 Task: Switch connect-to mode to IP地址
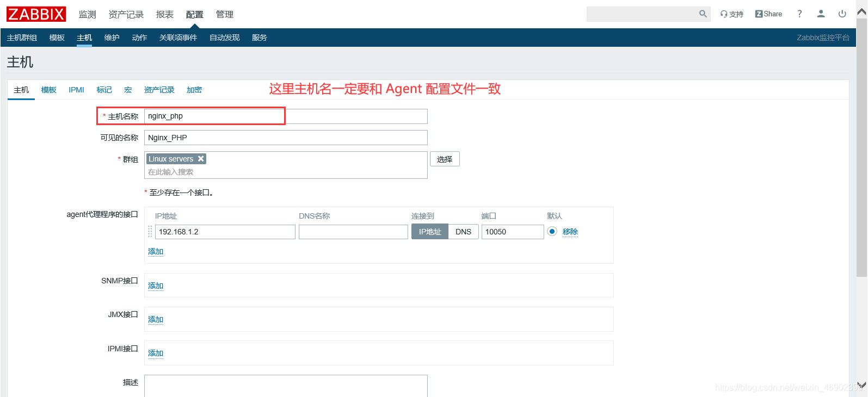[x=430, y=232]
